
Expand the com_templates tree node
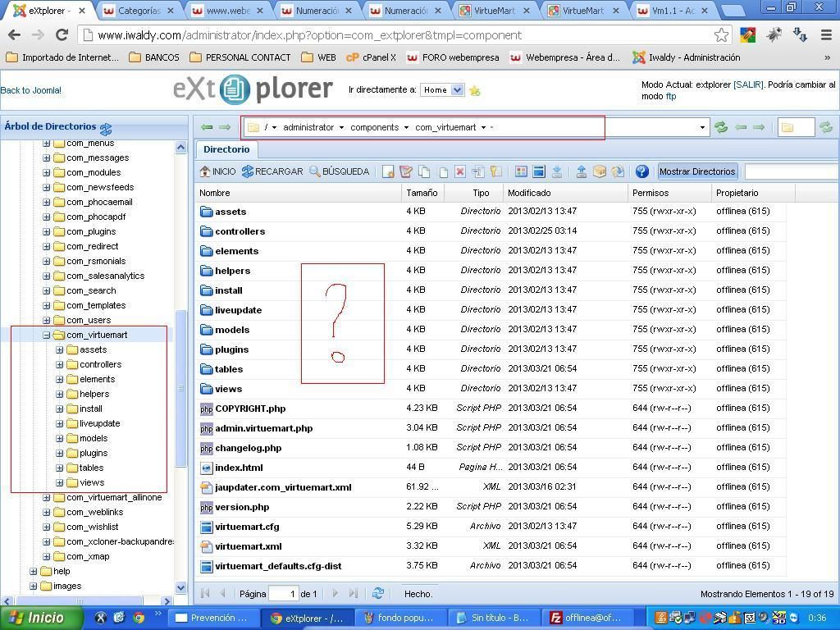point(47,305)
